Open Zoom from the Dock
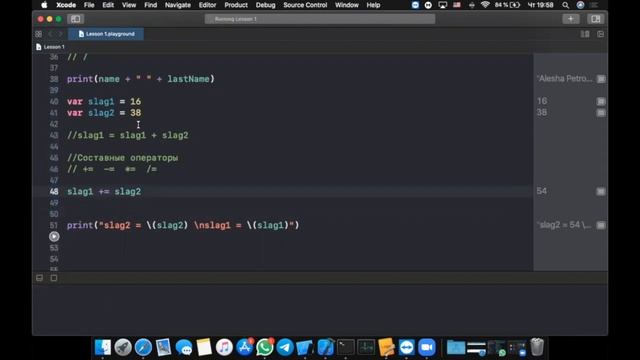This screenshot has width=640, height=360. coord(427,347)
